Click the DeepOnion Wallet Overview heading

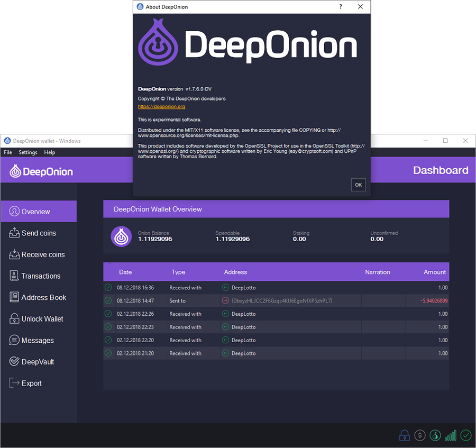click(x=158, y=209)
